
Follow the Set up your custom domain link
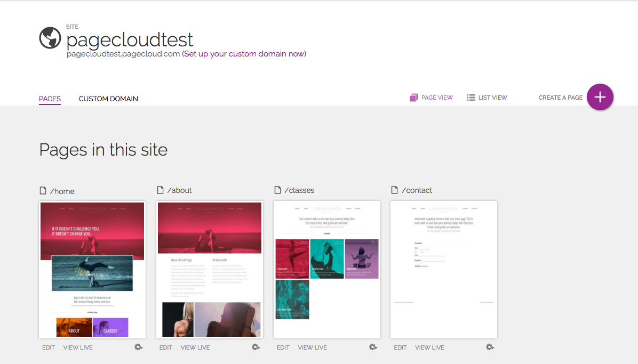pyautogui.click(x=244, y=54)
